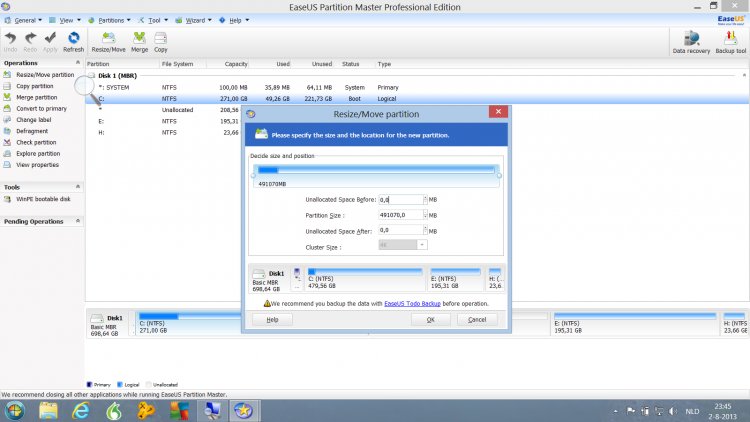Click EaseUS Partition Master taskbar icon
The image size is (750, 422).
(x=243, y=411)
